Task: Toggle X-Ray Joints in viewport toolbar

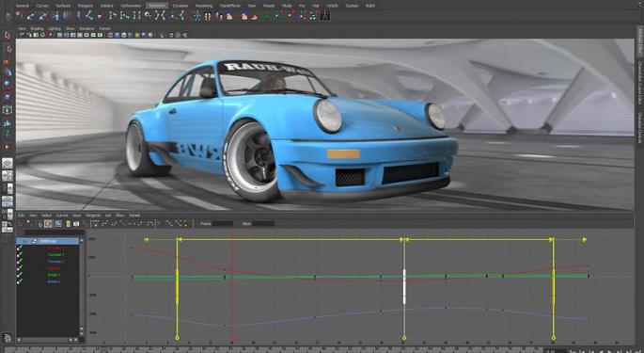Action: [x=184, y=35]
